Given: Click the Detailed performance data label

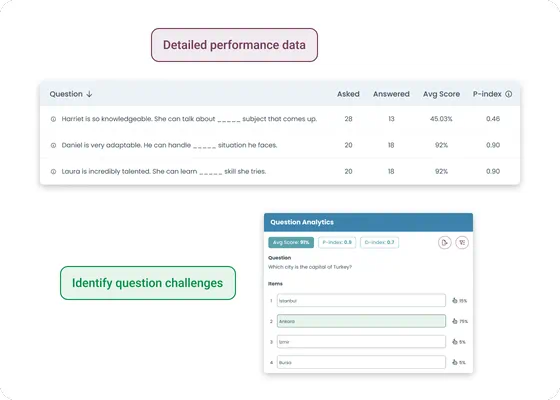Looking at the screenshot, I should 234,45.
